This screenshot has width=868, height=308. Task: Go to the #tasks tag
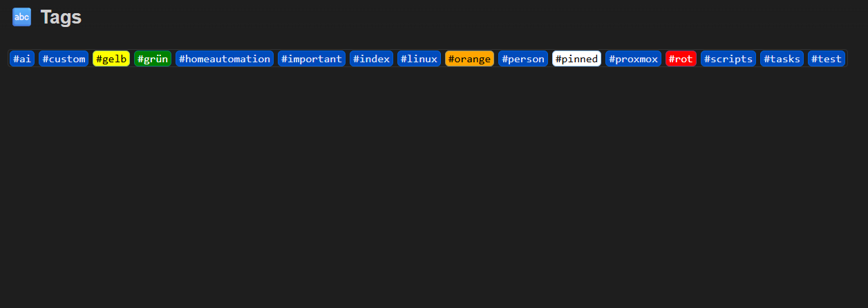782,59
